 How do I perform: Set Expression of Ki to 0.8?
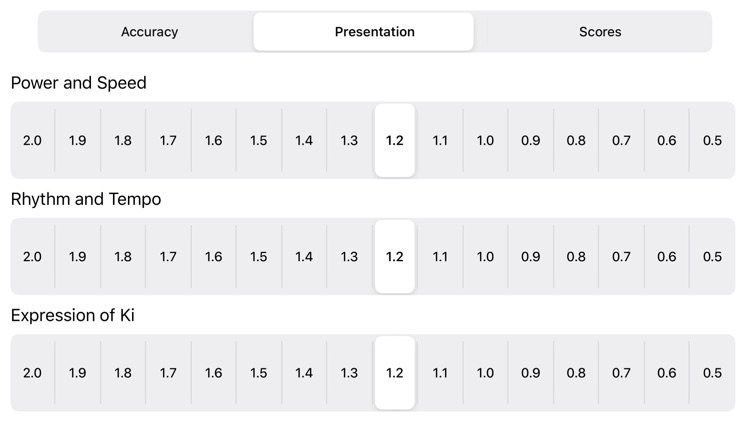(x=576, y=373)
